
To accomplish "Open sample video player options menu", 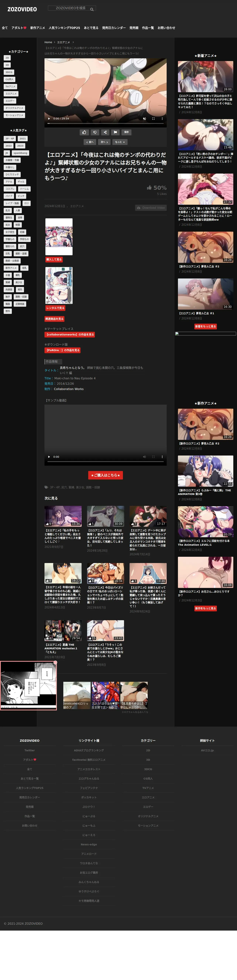I will click(162, 457).
